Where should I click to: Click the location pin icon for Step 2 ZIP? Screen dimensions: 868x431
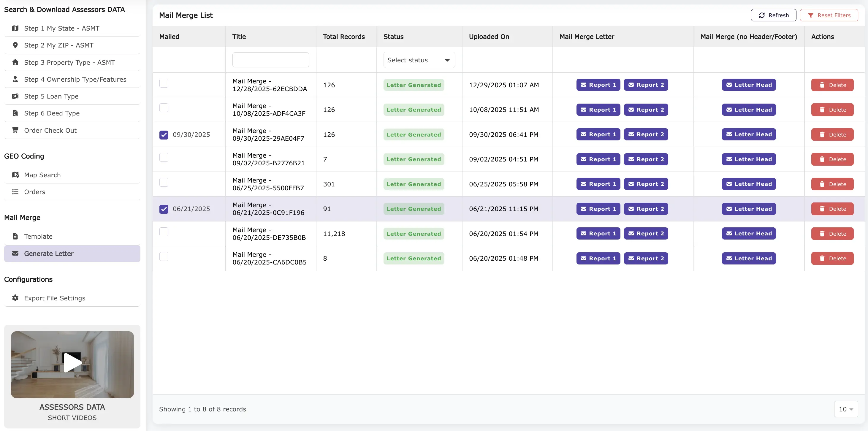tap(15, 45)
